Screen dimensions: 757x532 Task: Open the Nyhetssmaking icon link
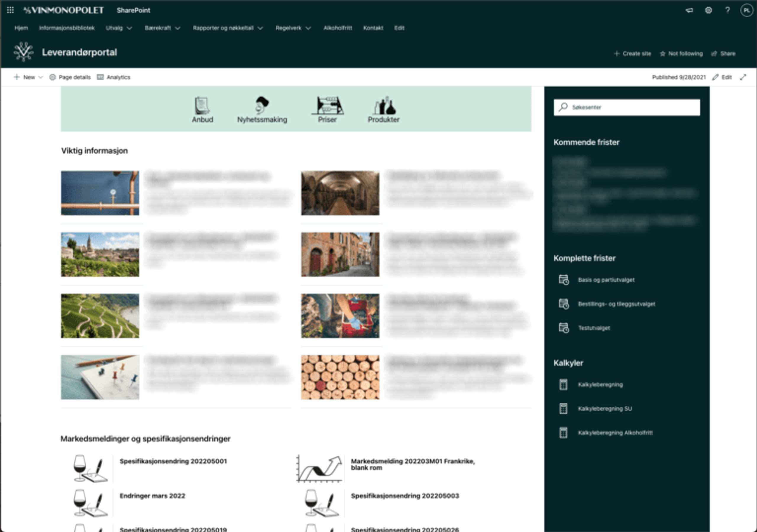click(x=262, y=106)
